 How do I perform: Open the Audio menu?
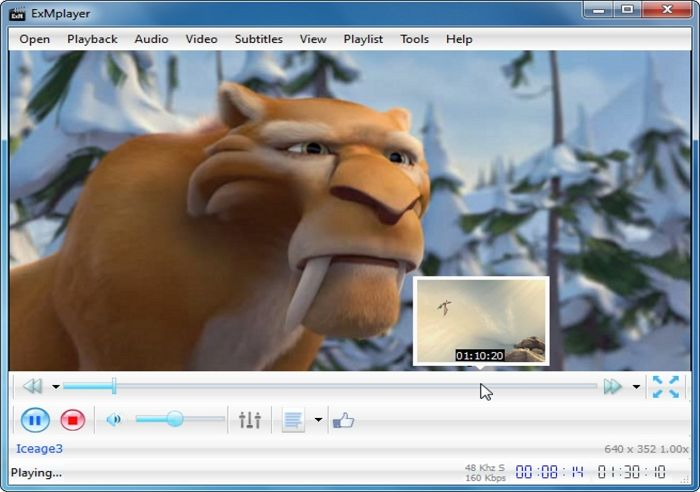(x=151, y=39)
